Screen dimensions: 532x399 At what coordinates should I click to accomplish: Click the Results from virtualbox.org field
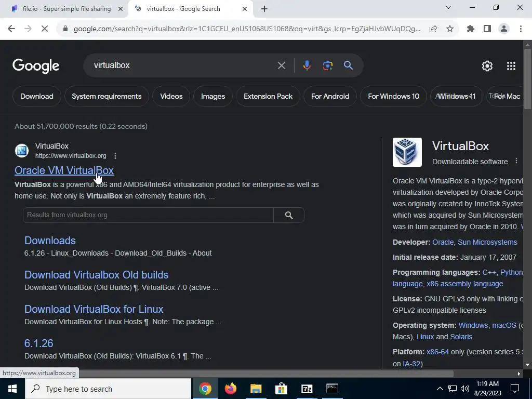pyautogui.click(x=148, y=215)
